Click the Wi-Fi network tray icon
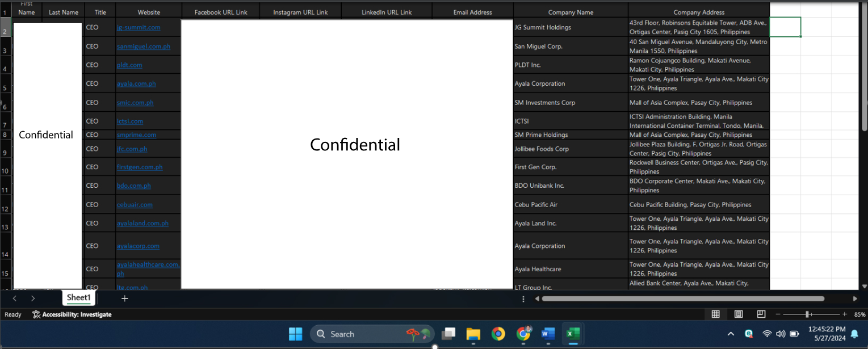 tap(767, 334)
